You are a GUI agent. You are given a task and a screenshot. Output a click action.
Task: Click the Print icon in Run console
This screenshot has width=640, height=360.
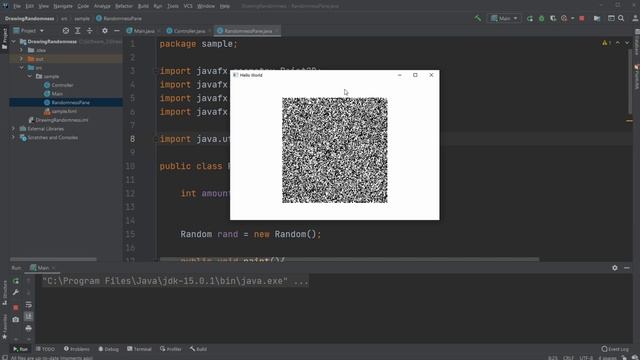click(28, 328)
